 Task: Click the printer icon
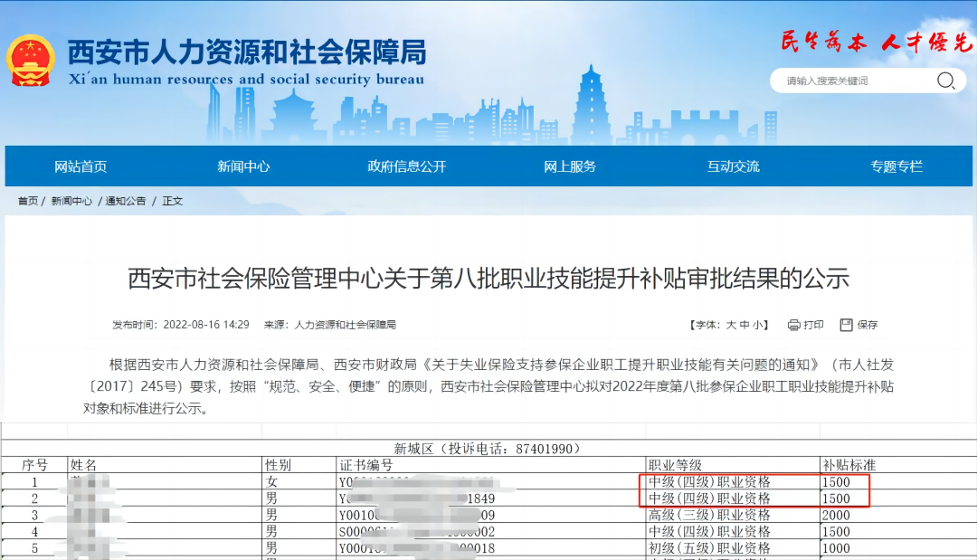pyautogui.click(x=793, y=325)
